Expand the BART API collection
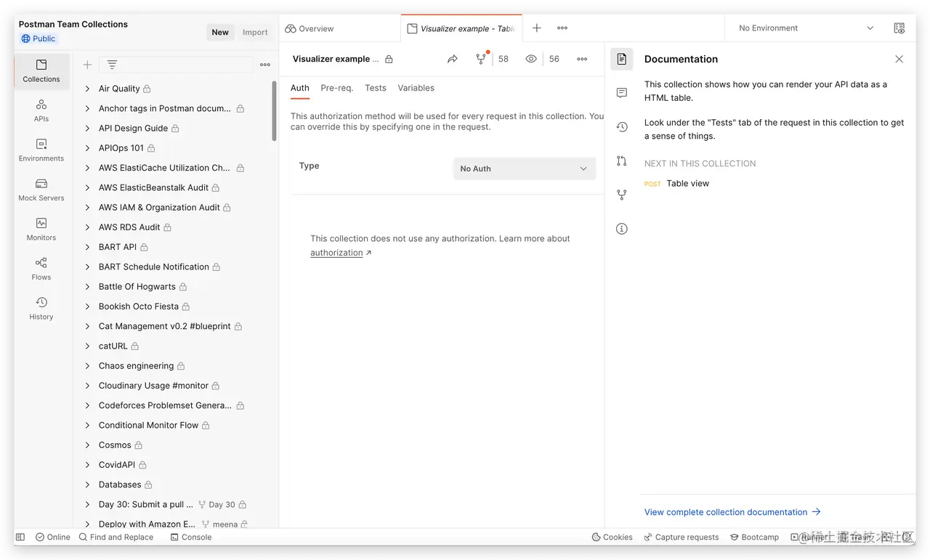The width and height of the screenshot is (930, 560). pyautogui.click(x=87, y=247)
